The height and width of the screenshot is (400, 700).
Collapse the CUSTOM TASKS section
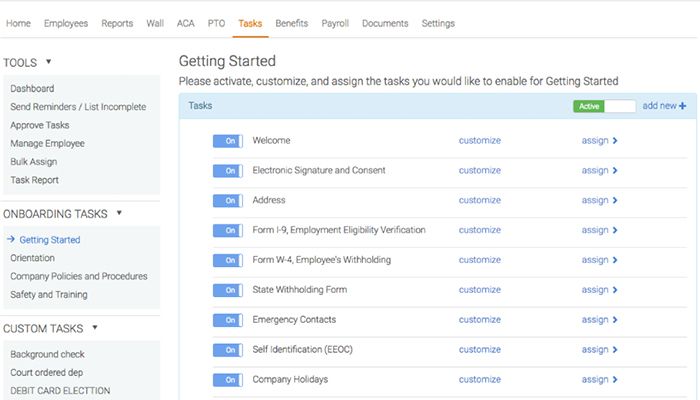pyautogui.click(x=95, y=327)
